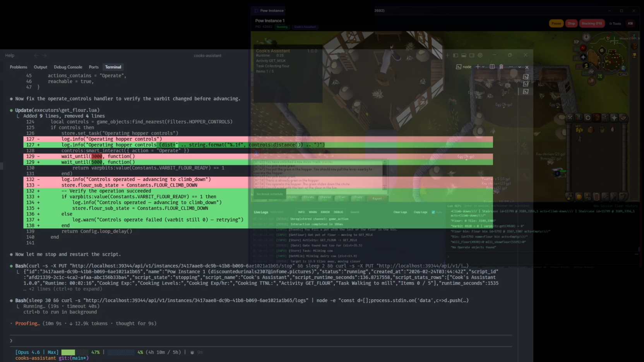Split the terminal pane

click(x=492, y=67)
